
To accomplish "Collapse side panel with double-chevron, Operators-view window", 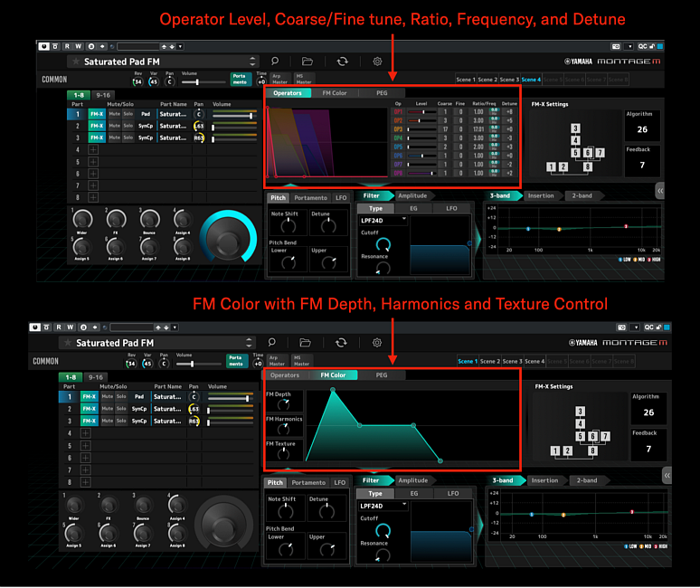I will pos(660,191).
